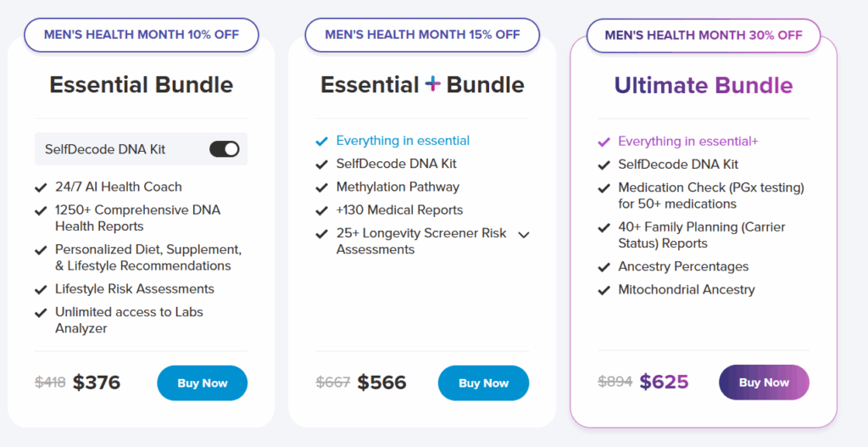868x447 pixels.
Task: Click checkmark beside Lifestyle Risk Assessments
Action: [41, 289]
